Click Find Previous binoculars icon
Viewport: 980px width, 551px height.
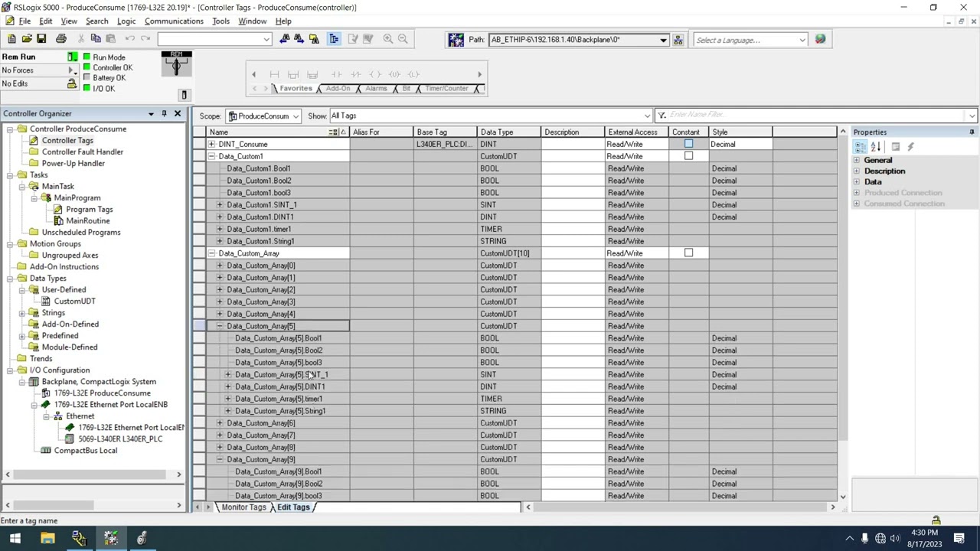tap(285, 39)
